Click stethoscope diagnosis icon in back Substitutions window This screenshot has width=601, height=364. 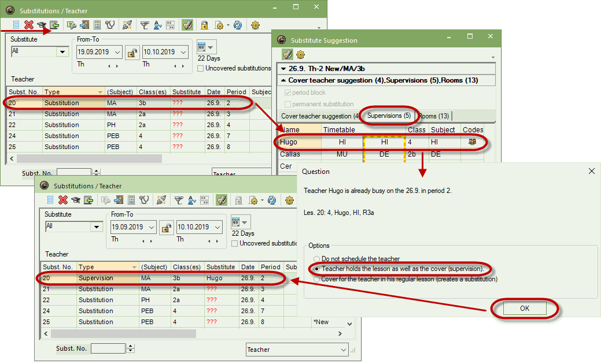[110, 25]
